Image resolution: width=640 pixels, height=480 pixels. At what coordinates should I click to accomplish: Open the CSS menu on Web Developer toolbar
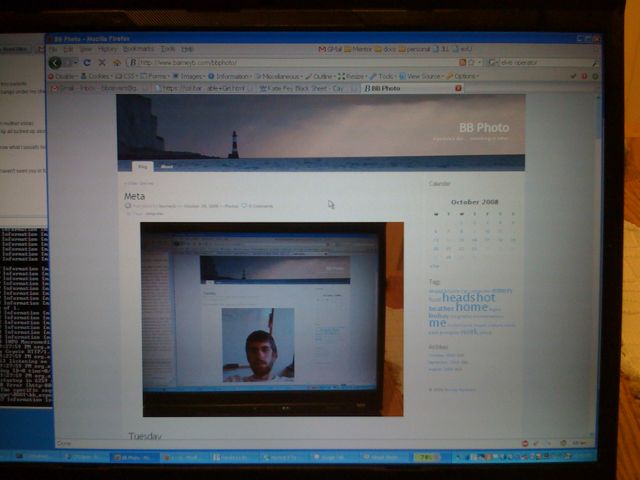(x=127, y=76)
